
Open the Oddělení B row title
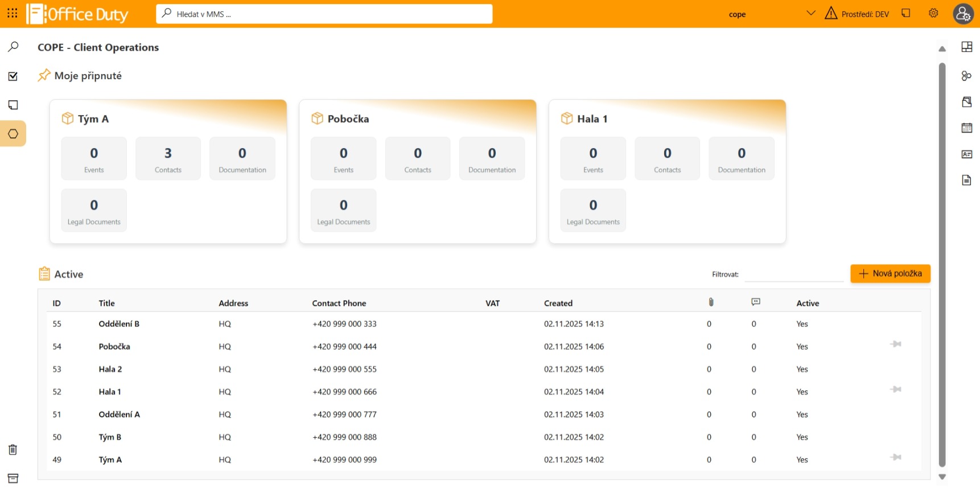[119, 324]
